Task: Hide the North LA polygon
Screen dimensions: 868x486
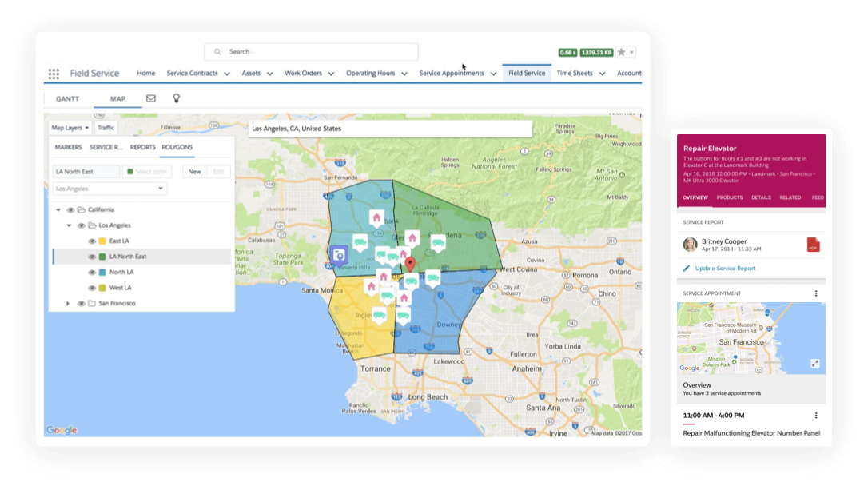Action: [92, 273]
